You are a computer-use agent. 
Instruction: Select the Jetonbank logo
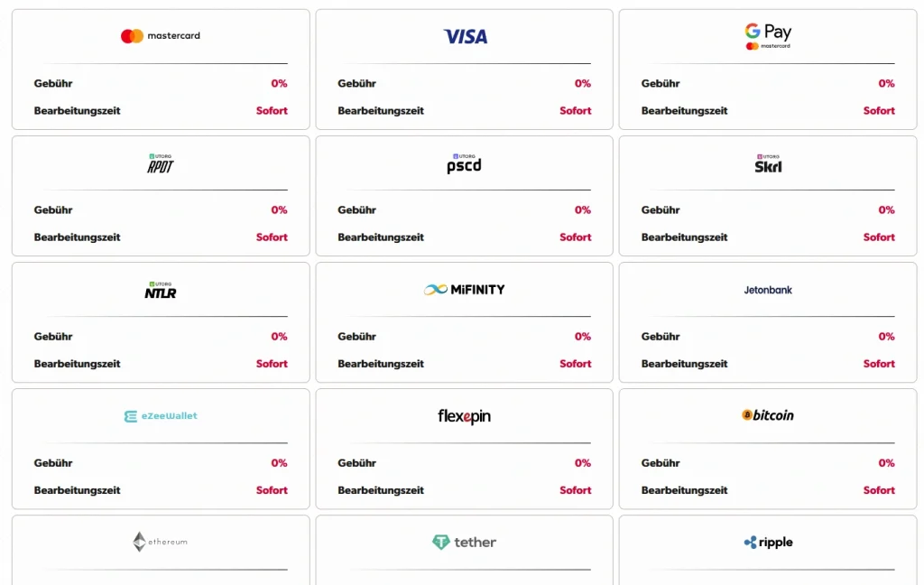[x=767, y=290]
